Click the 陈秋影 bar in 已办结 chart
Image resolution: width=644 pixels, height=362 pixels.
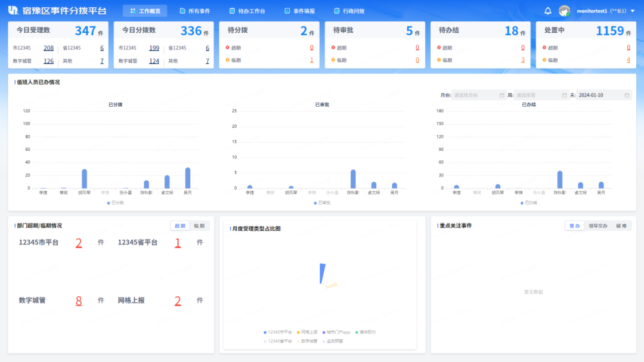[x=559, y=180]
